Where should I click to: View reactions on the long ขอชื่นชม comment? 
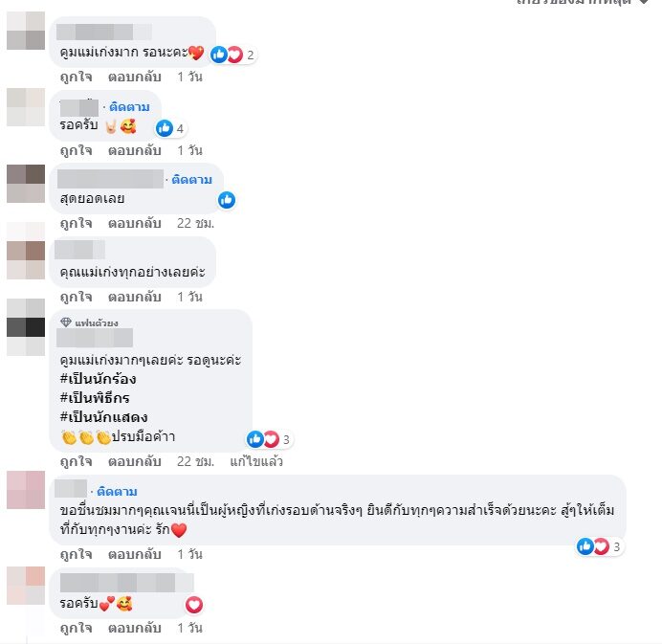[x=600, y=546]
